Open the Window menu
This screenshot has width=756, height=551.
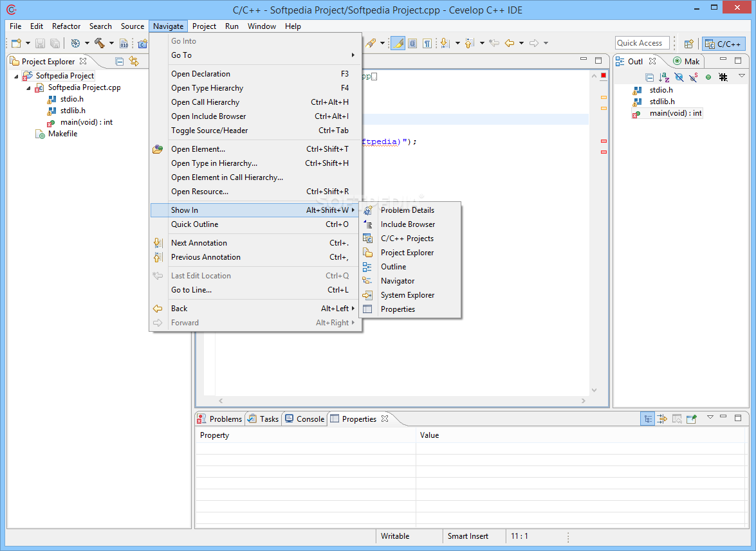[x=262, y=26]
